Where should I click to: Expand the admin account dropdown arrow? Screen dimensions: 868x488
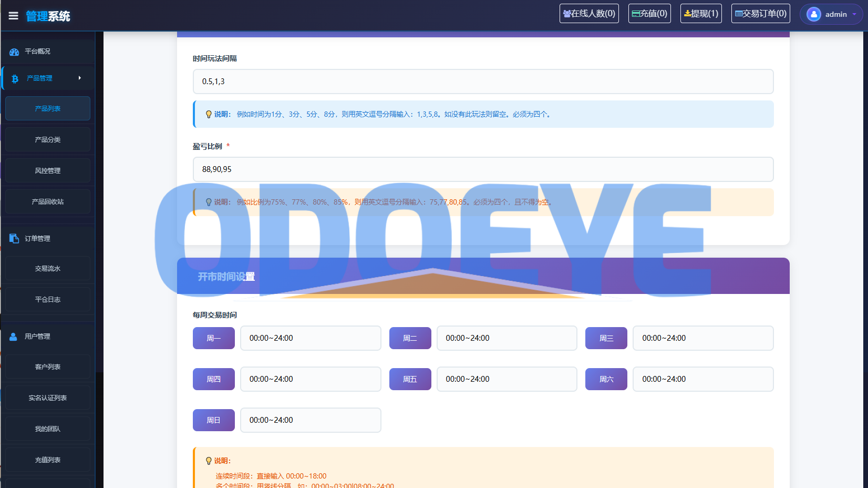(854, 15)
